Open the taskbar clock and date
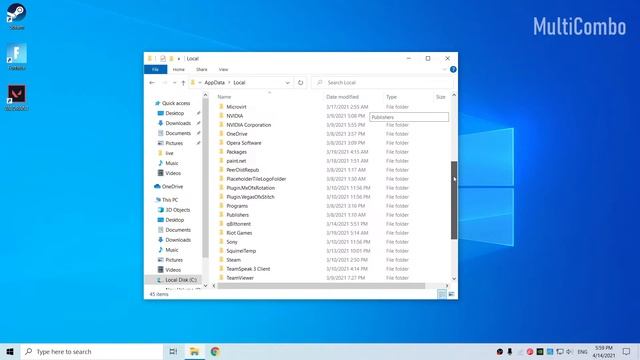The height and width of the screenshot is (360, 640). pyautogui.click(x=604, y=351)
